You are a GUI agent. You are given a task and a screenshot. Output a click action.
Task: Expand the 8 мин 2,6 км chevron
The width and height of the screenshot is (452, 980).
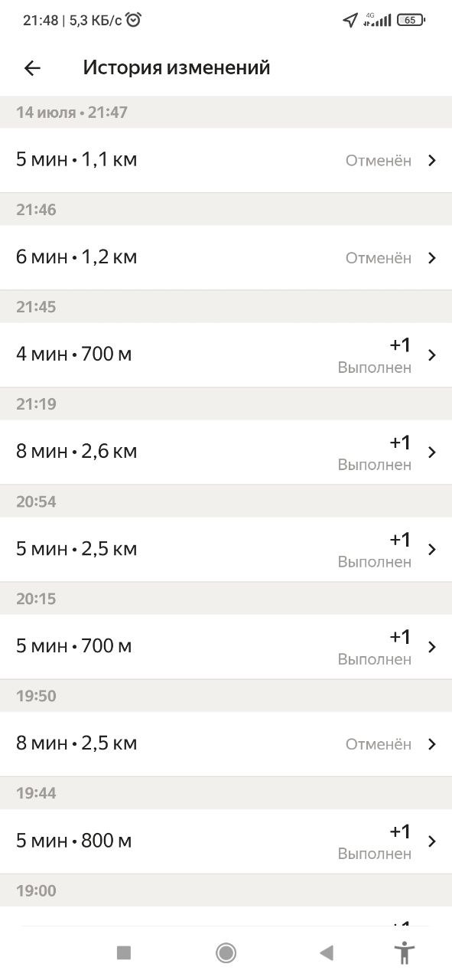click(432, 452)
